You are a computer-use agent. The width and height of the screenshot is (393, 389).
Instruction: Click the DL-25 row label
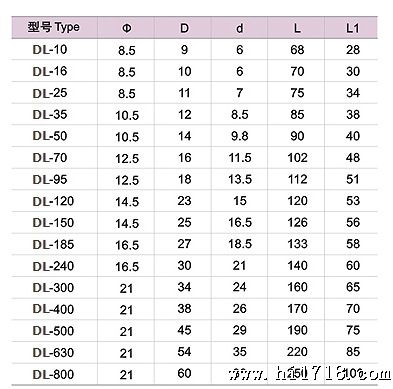50,93
